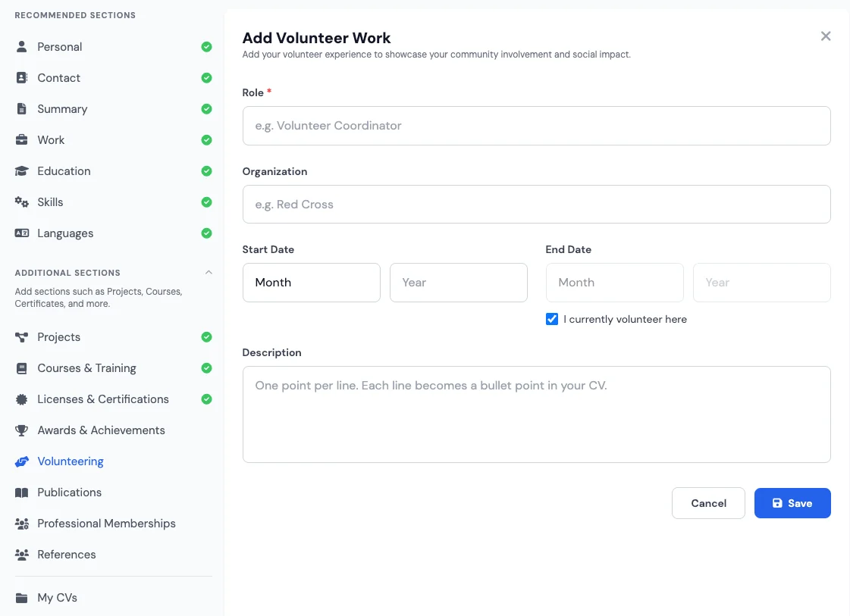Click green checkmark next to Languages
The width and height of the screenshot is (850, 616).
click(x=206, y=233)
